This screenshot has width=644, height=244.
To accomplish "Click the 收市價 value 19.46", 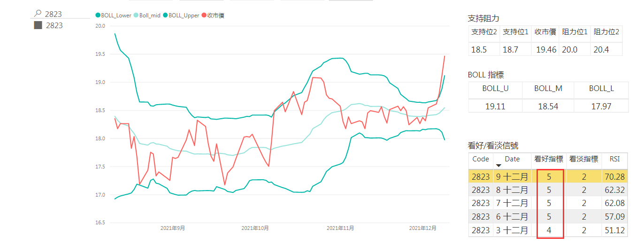I will tap(546, 49).
